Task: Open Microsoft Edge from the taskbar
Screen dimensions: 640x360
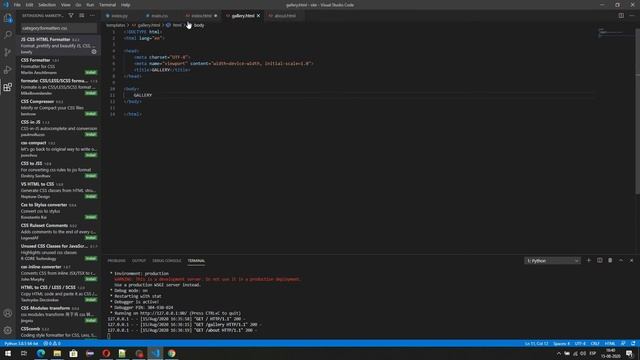Action: (41, 353)
